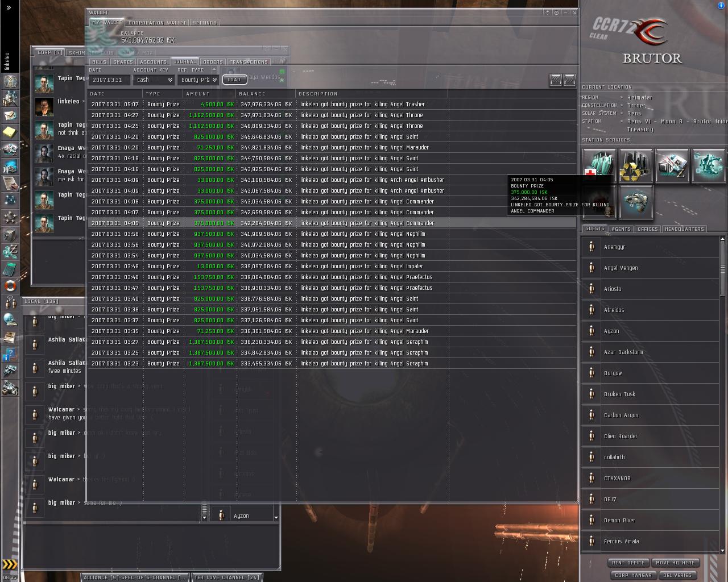Select the Bills tab in wallet
Screen dimensions: 728x582
pyautogui.click(x=99, y=62)
